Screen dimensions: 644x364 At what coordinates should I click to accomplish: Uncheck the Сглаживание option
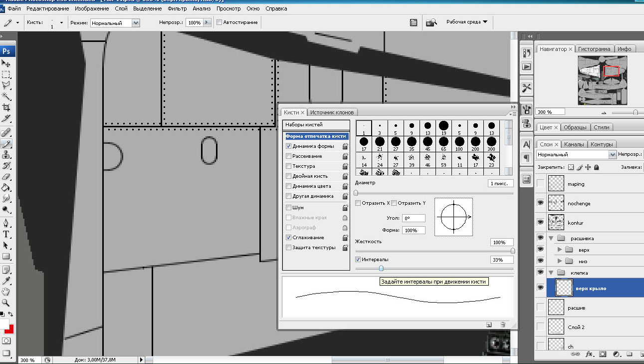(x=288, y=238)
